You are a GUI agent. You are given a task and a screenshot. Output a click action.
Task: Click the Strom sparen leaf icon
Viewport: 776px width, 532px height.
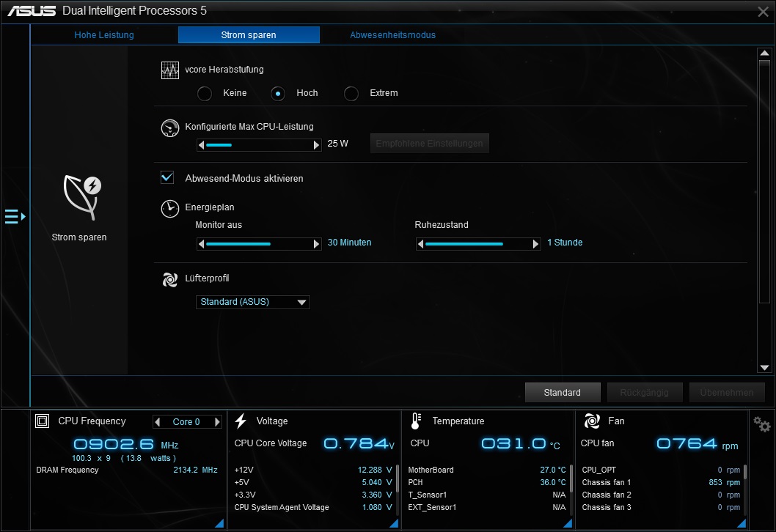[82, 198]
